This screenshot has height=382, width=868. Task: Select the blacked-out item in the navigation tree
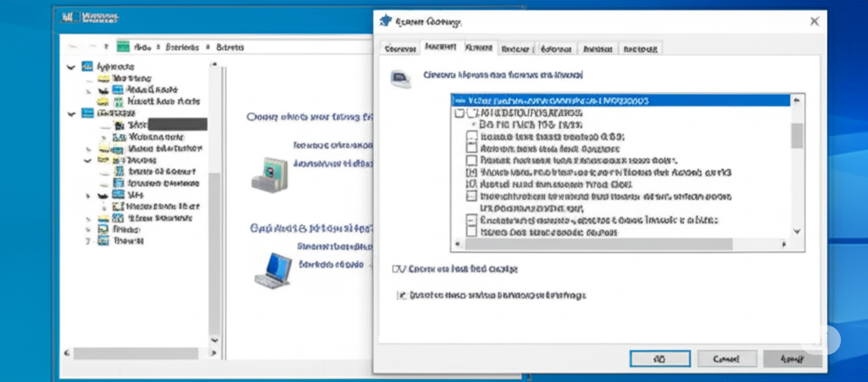tap(178, 124)
